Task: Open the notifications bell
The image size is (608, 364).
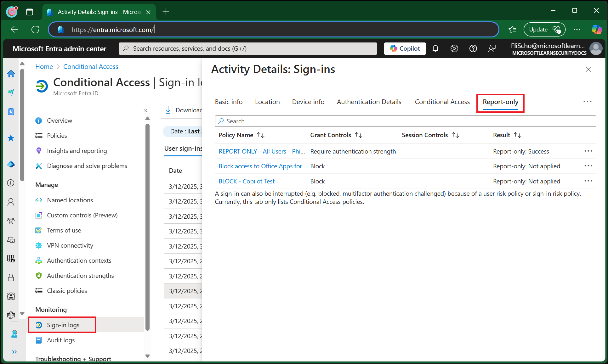Action: pos(435,48)
